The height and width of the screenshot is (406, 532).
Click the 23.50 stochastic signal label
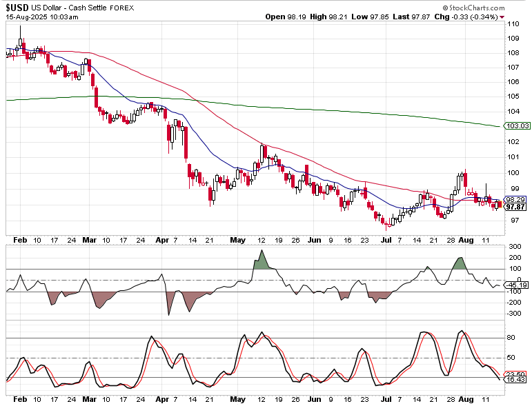pyautogui.click(x=515, y=374)
